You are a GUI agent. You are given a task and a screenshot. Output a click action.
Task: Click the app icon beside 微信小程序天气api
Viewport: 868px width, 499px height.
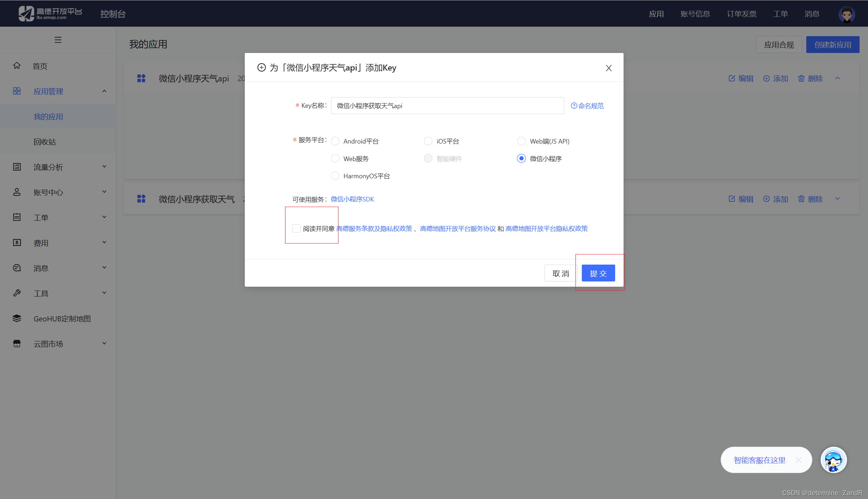pyautogui.click(x=141, y=78)
